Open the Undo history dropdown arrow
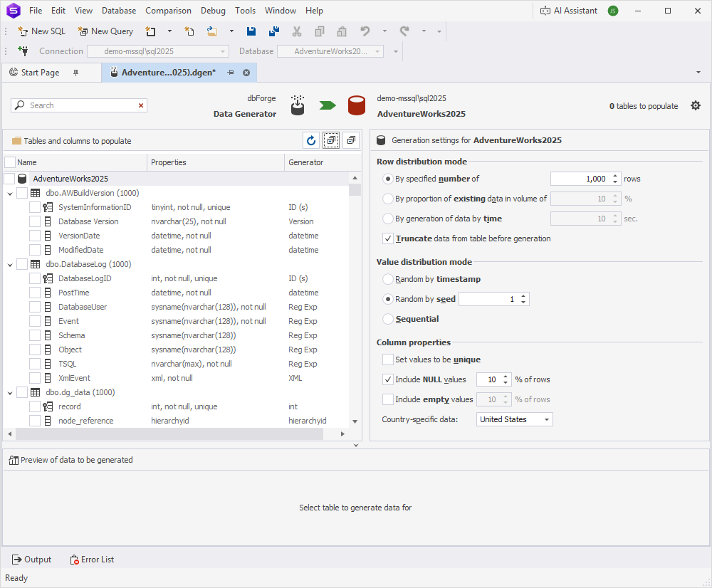This screenshot has width=712, height=588. coord(384,31)
